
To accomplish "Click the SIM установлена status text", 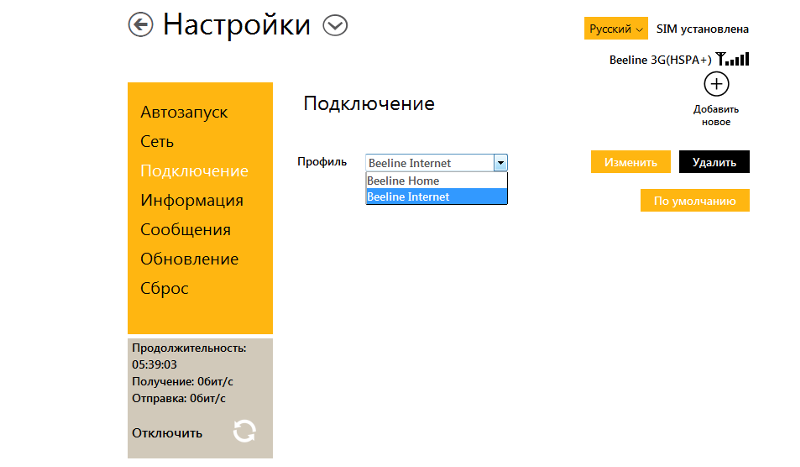I will click(x=703, y=29).
